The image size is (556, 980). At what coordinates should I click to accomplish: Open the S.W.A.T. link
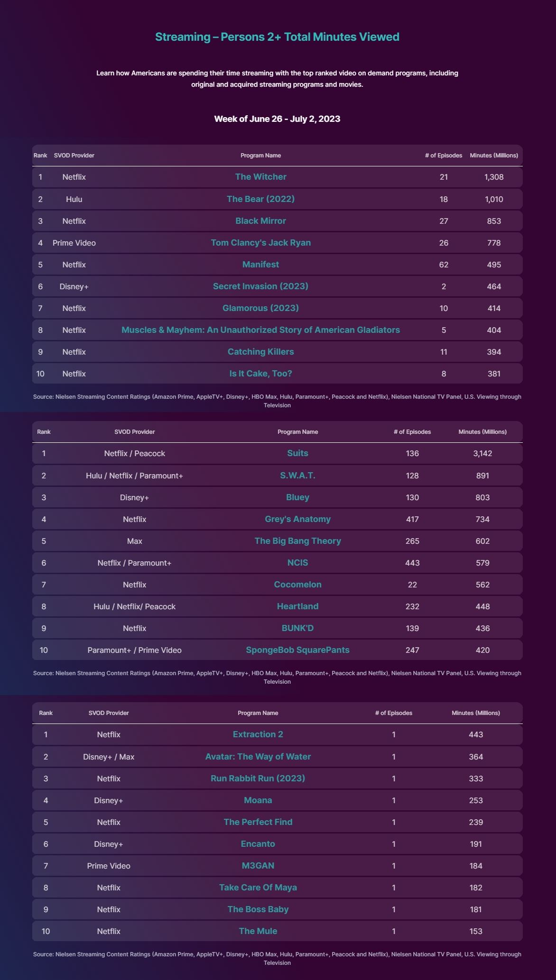coord(297,476)
